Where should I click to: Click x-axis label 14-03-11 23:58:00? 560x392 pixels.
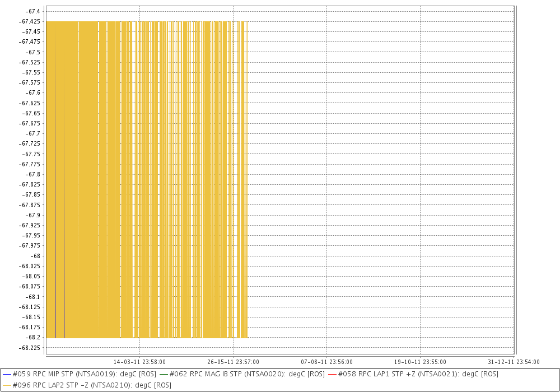coord(139,362)
